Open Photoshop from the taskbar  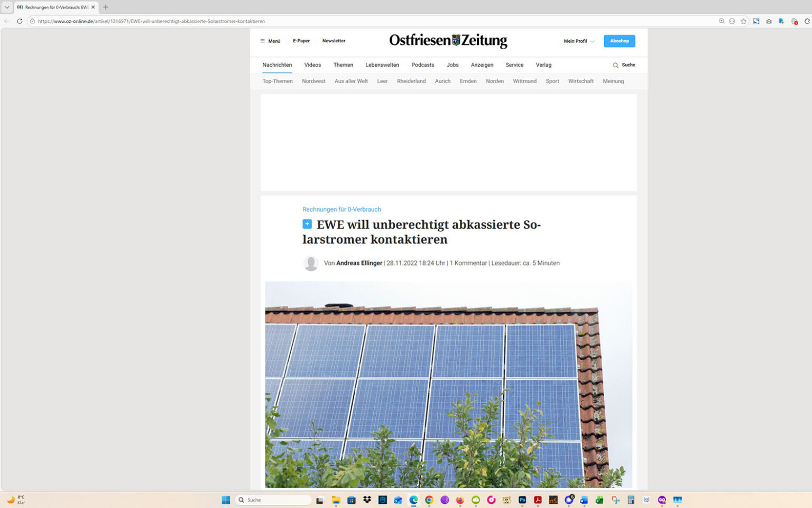point(522,500)
